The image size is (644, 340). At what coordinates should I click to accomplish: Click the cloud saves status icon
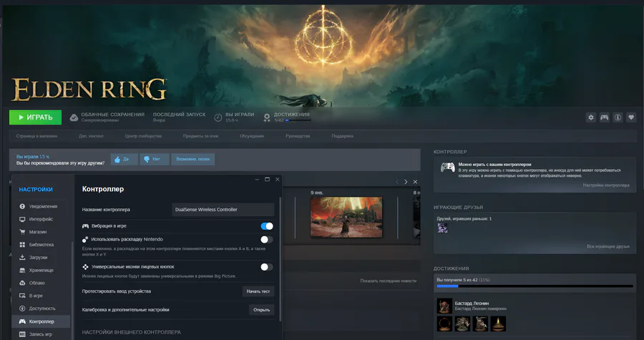pos(74,117)
